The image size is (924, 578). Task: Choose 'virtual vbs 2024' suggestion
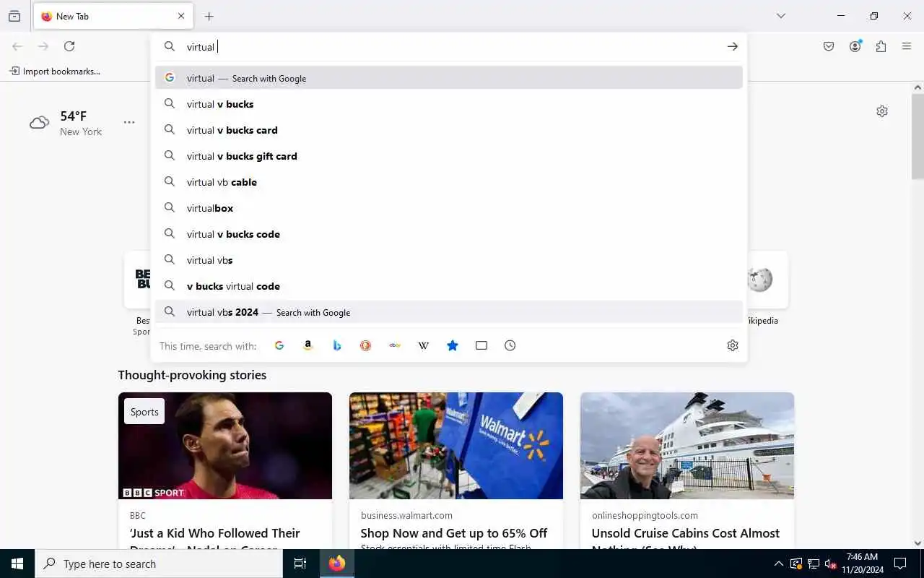[449, 312]
